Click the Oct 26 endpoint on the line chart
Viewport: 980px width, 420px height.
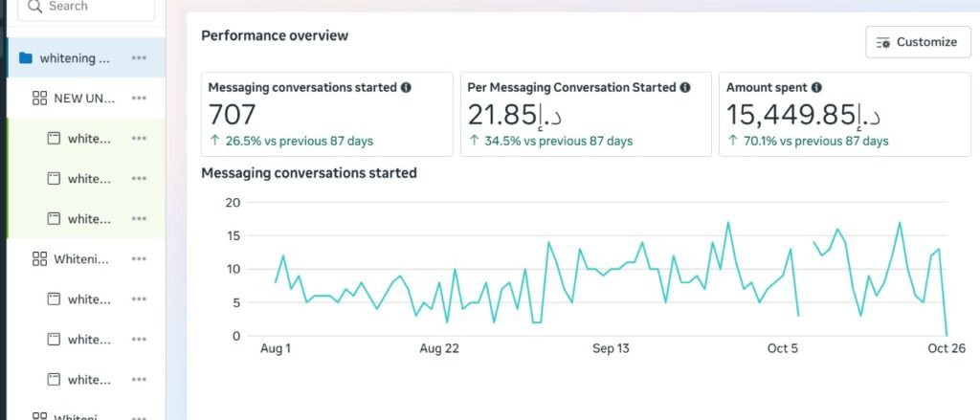pyautogui.click(x=947, y=335)
